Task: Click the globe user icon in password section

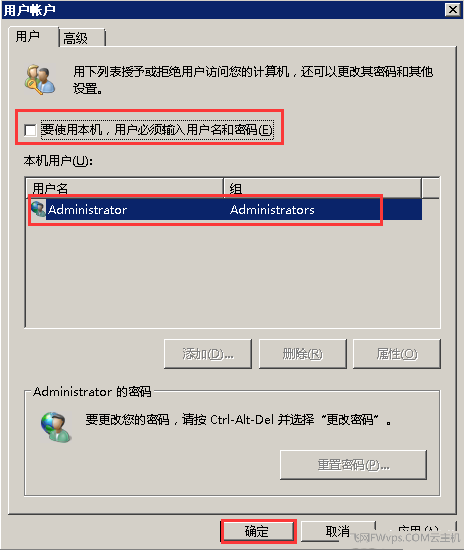Action: (x=56, y=427)
